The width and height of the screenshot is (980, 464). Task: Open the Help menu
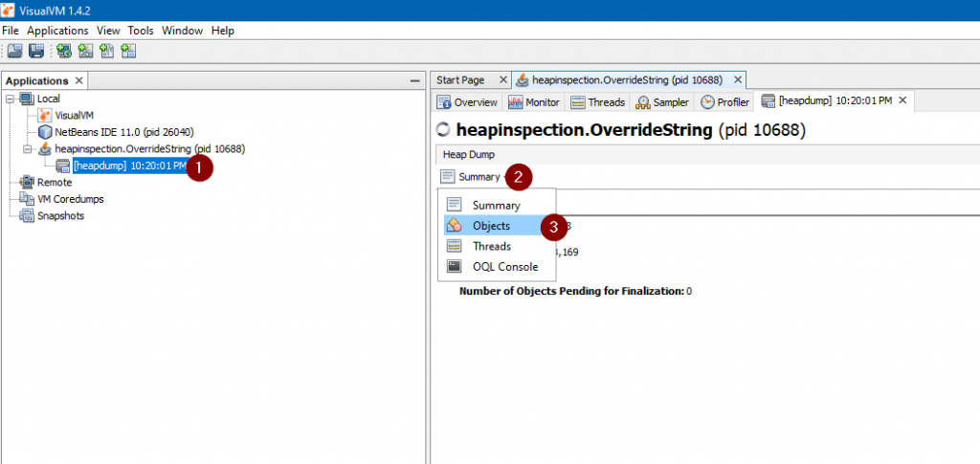click(222, 31)
